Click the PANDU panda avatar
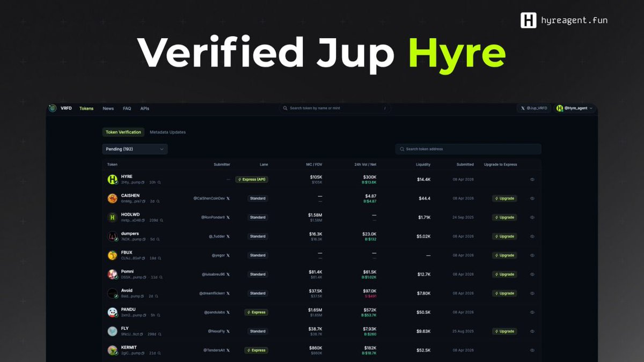Screen dimensions: 644x362 point(112,312)
